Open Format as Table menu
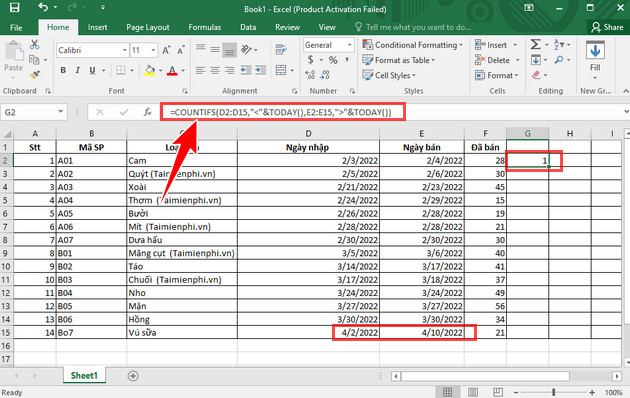This screenshot has width=630, height=398. pyautogui.click(x=399, y=60)
